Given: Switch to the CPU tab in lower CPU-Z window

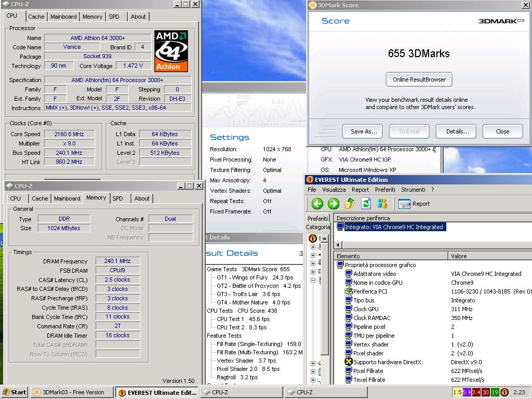Looking at the screenshot, I should [x=15, y=198].
